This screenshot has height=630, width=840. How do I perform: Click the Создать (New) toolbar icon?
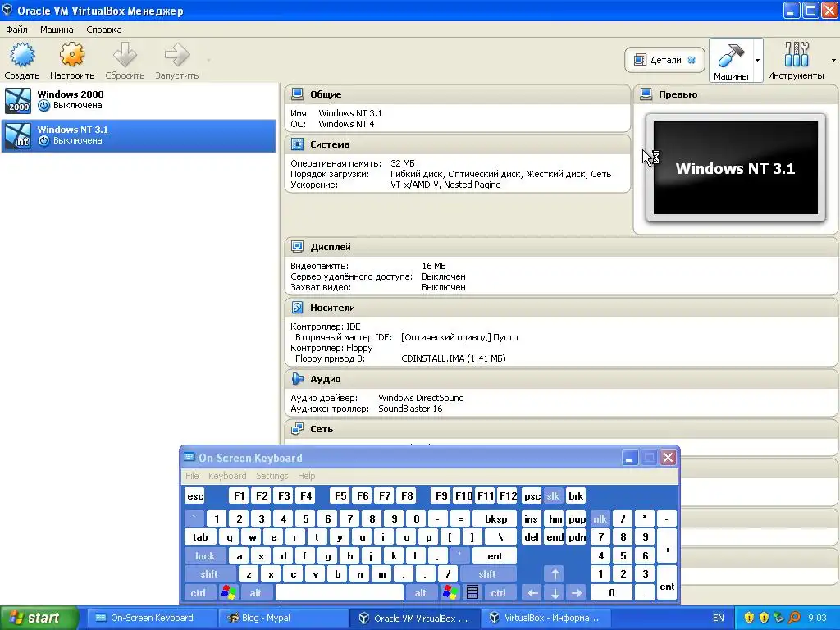click(22, 55)
